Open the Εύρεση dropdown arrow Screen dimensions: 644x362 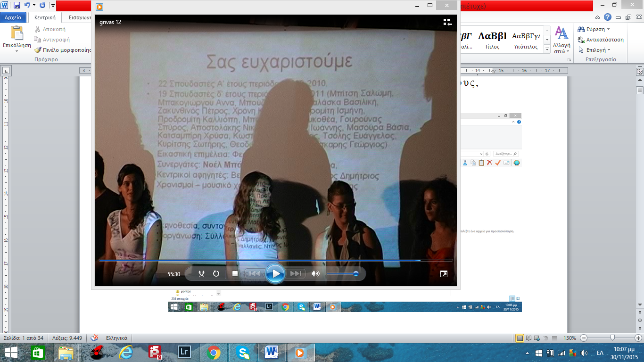pyautogui.click(x=609, y=29)
